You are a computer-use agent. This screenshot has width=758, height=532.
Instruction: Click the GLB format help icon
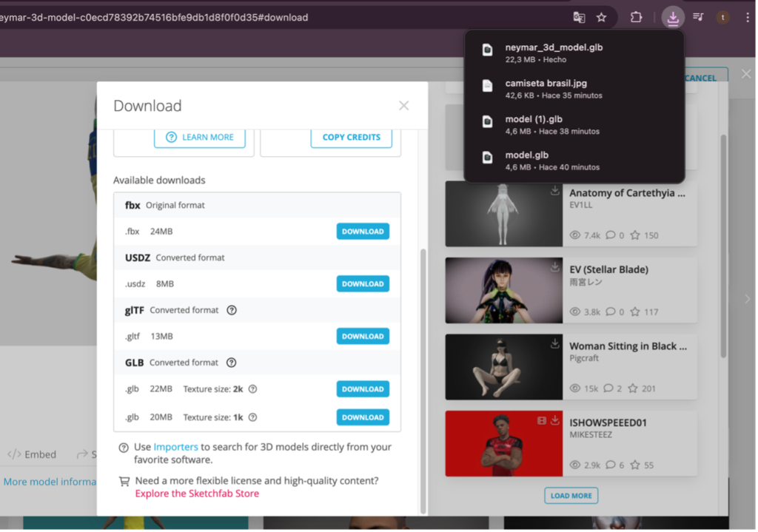[x=232, y=363]
